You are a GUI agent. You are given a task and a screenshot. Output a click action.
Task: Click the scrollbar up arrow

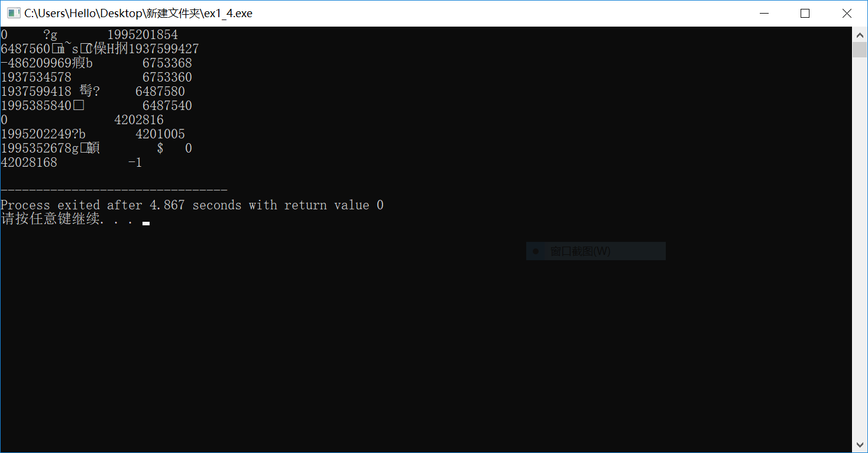coord(860,35)
